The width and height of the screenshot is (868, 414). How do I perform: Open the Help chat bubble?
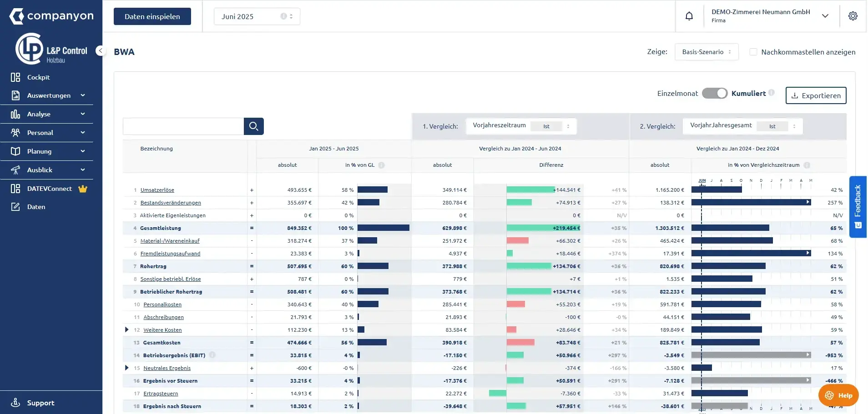[x=838, y=395]
